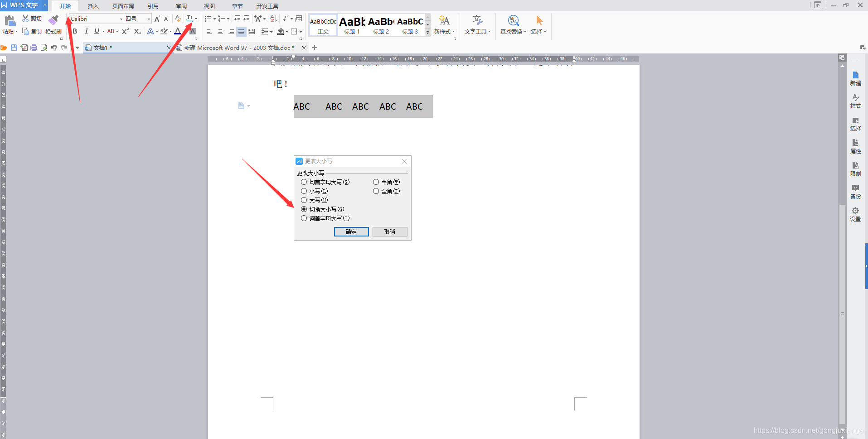Expand the styles gallery
This screenshot has height=439, width=868.
pos(427,33)
